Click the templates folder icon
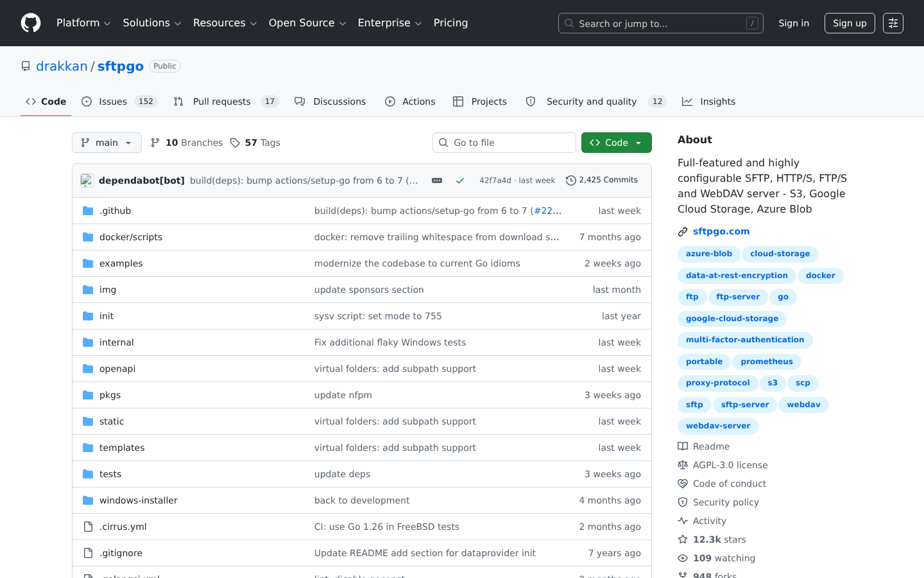 coord(88,448)
